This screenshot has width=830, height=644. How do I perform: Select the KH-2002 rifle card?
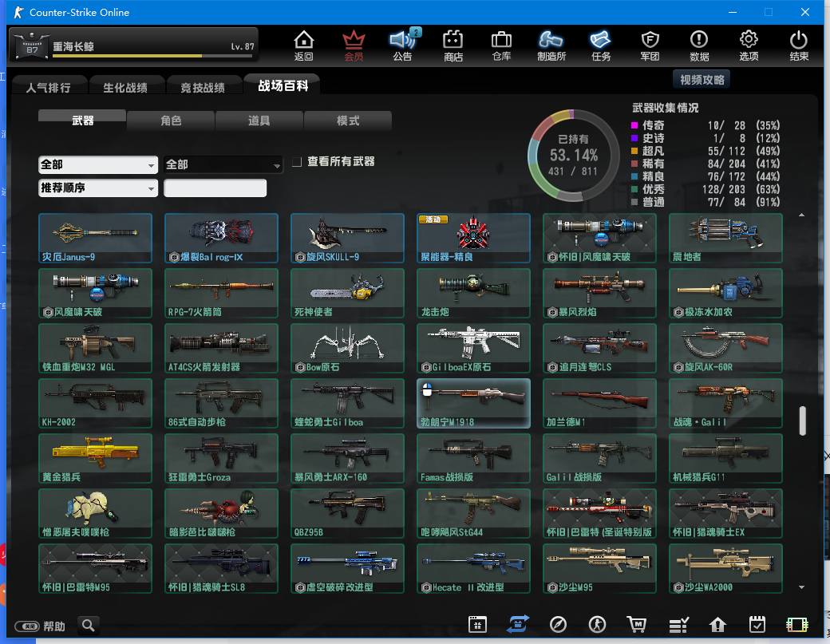[95, 403]
